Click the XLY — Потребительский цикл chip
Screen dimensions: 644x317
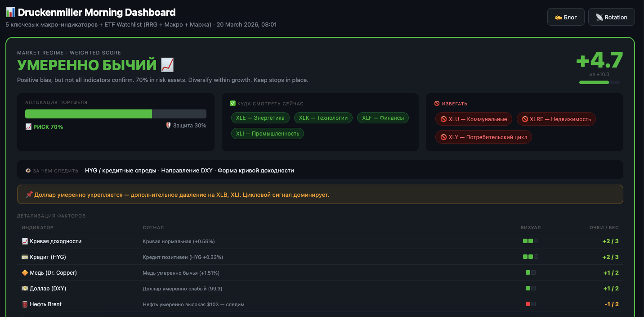[483, 137]
